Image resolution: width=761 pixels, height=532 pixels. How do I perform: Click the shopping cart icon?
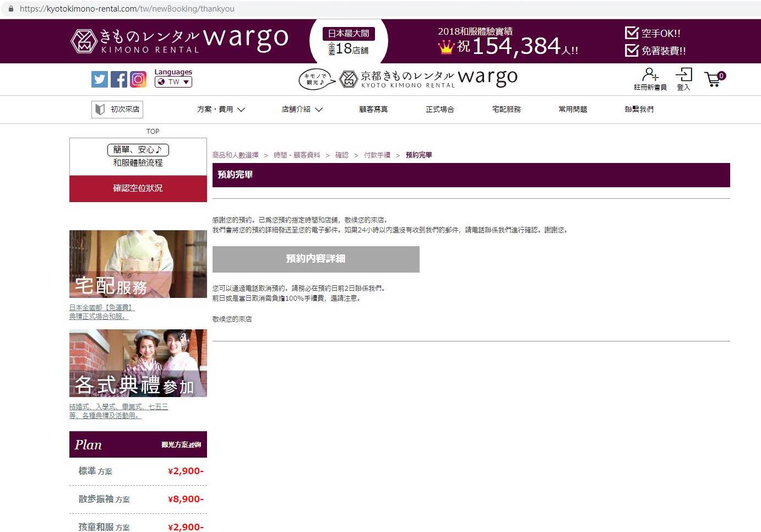point(715,79)
